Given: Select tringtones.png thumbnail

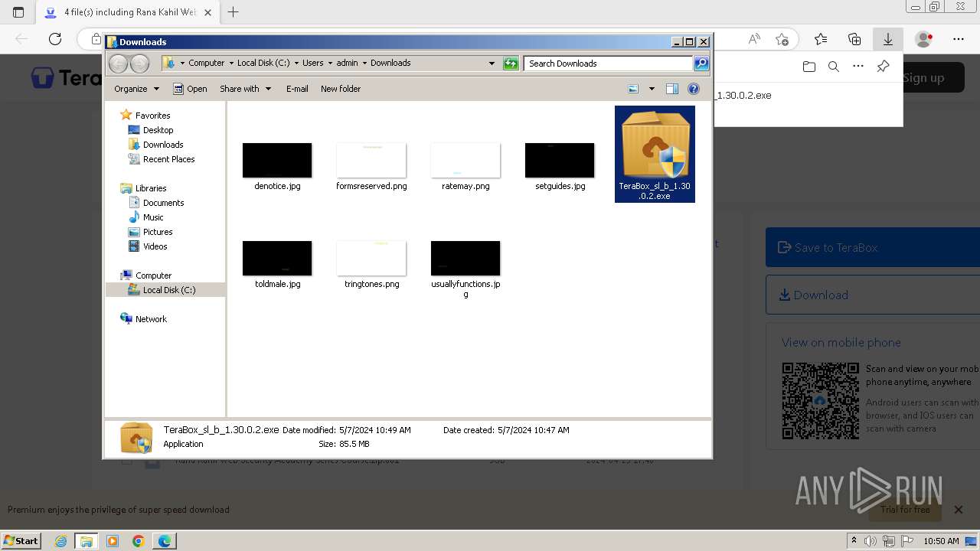Looking at the screenshot, I should (x=371, y=258).
